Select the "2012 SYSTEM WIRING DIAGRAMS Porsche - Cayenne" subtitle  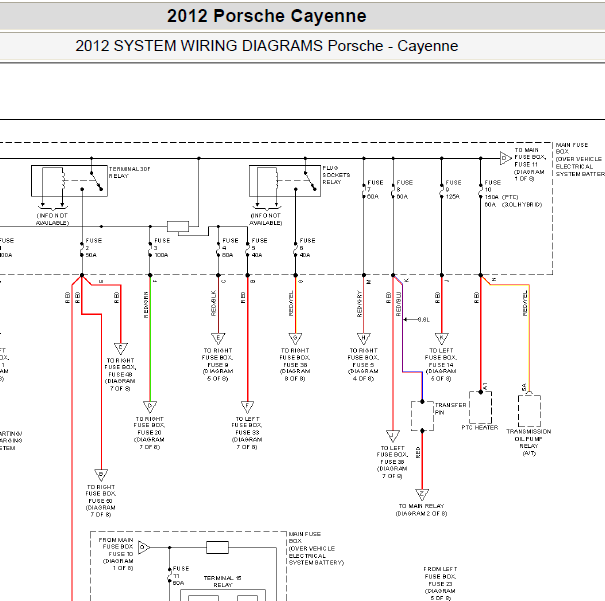[267, 46]
